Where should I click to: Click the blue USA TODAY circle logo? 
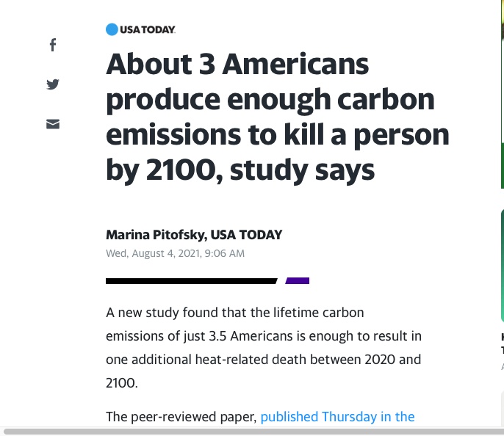pos(112,29)
